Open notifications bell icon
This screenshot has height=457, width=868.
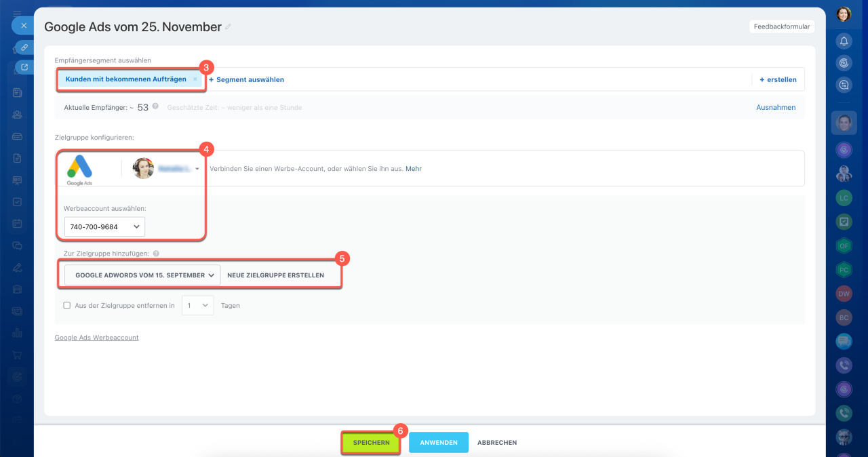point(844,41)
